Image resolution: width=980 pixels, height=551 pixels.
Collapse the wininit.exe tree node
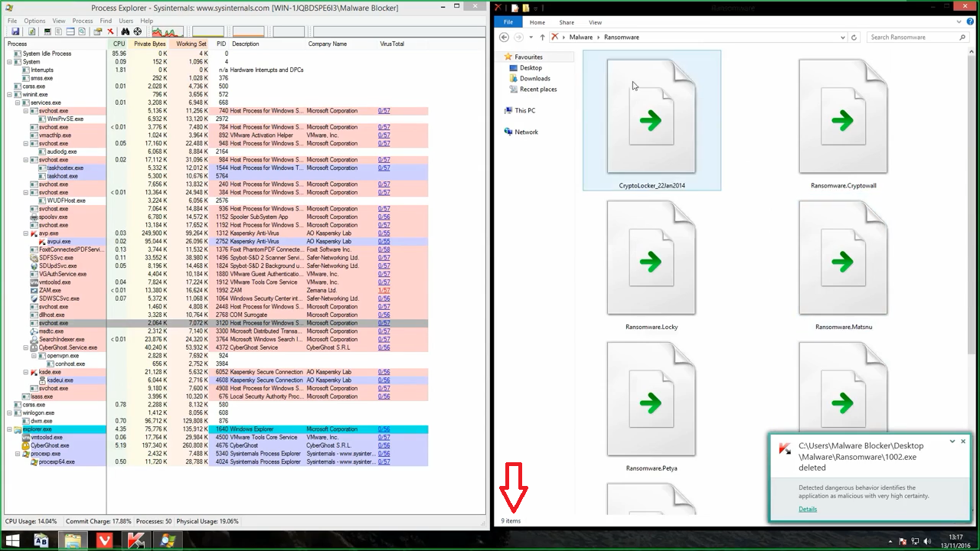[10, 95]
